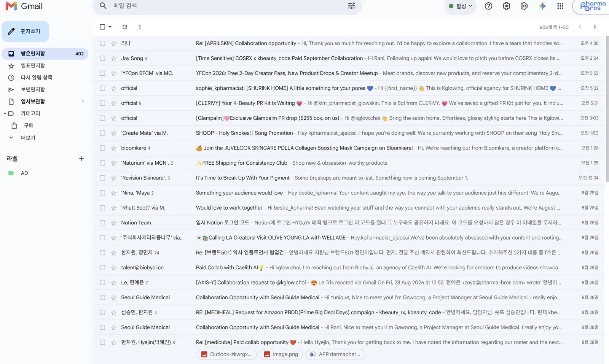Click the search magnifier icon
Viewport: 609px width, 364px height.
pyautogui.click(x=103, y=6)
